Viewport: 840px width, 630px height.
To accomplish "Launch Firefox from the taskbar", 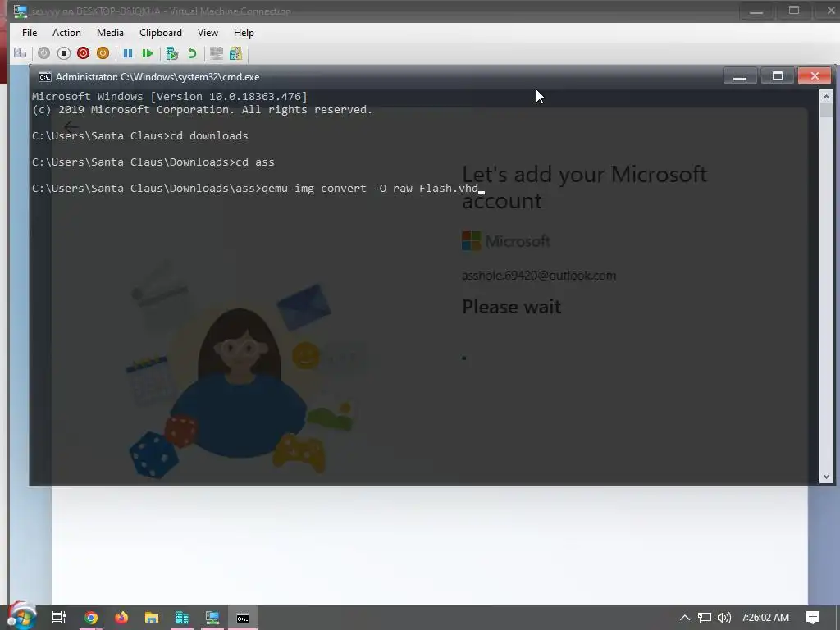I will click(x=121, y=618).
